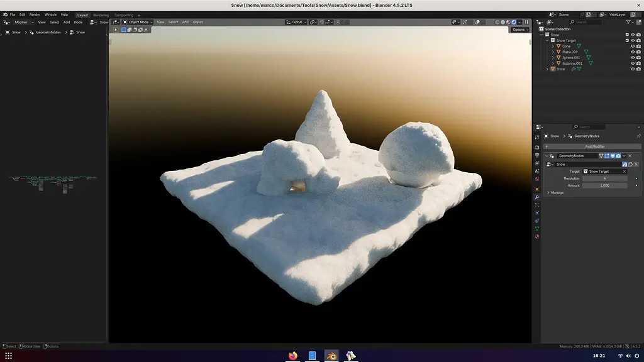
Task: Hide Cone in viewport
Action: click(633, 46)
